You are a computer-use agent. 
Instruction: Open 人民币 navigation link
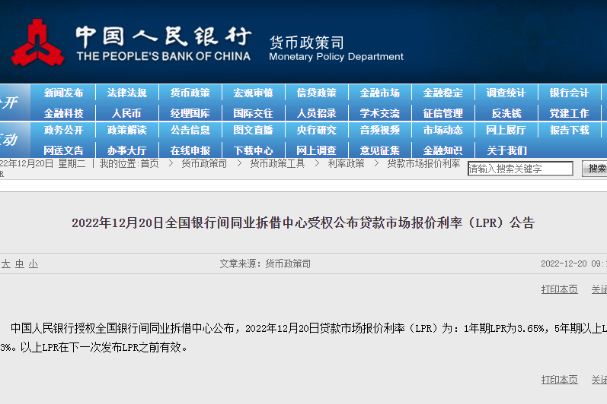pos(127,113)
